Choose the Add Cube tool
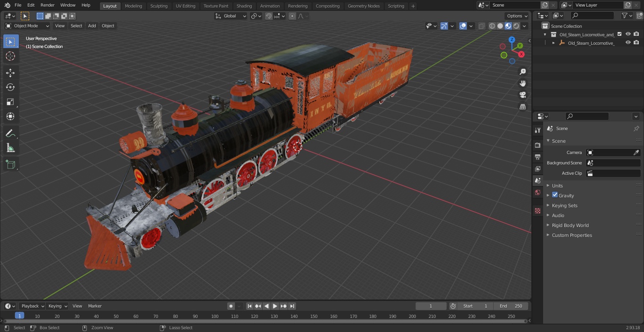This screenshot has height=332, width=644. 10,165
